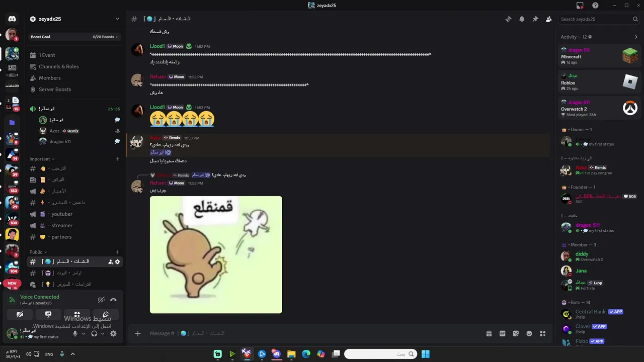The width and height of the screenshot is (644, 362).
Task: Collapse the Public channel category
Action: (x=38, y=252)
